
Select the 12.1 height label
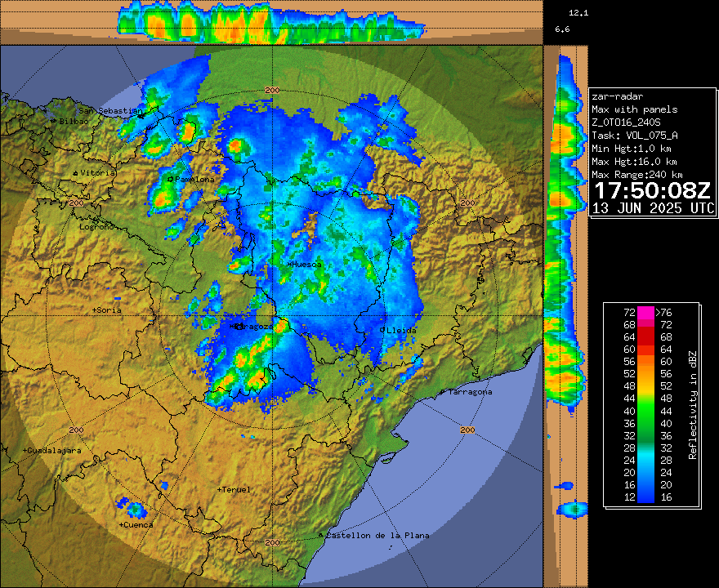coord(578,13)
